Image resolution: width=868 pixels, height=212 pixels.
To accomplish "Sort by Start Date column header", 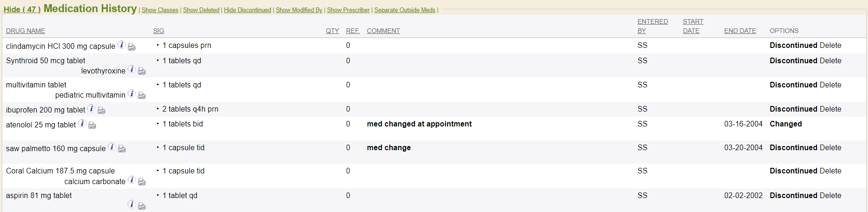I will click(693, 26).
